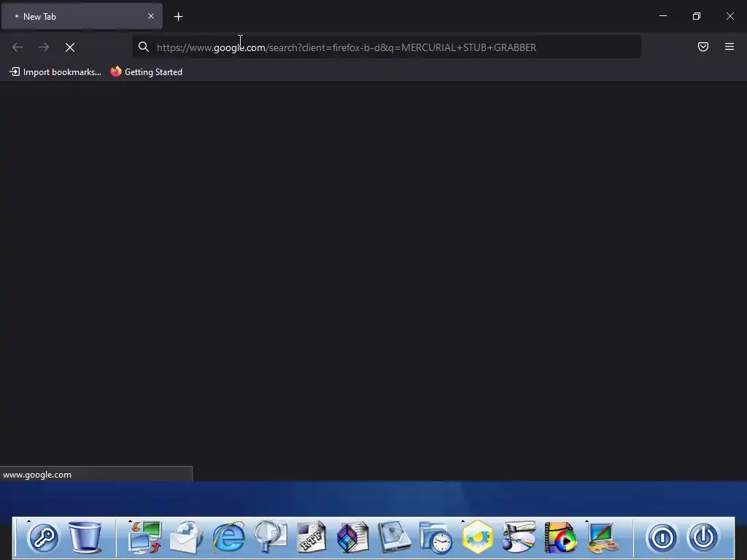Open Import bookmarks in the bookmarks toolbar
This screenshot has width=747, height=560.
point(55,72)
